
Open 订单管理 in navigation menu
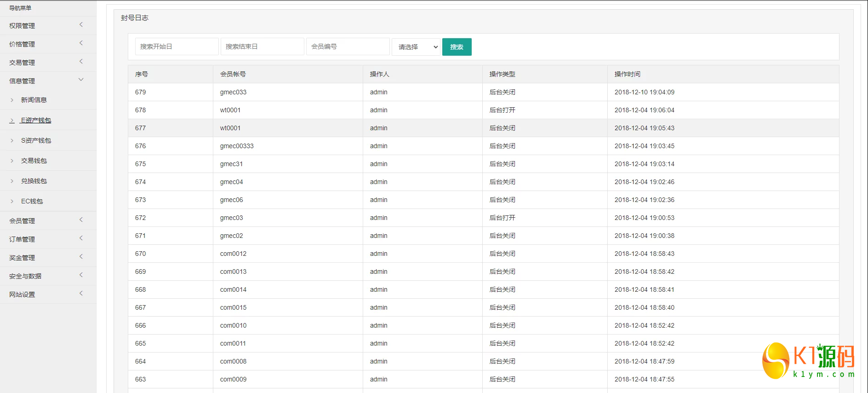(22, 239)
